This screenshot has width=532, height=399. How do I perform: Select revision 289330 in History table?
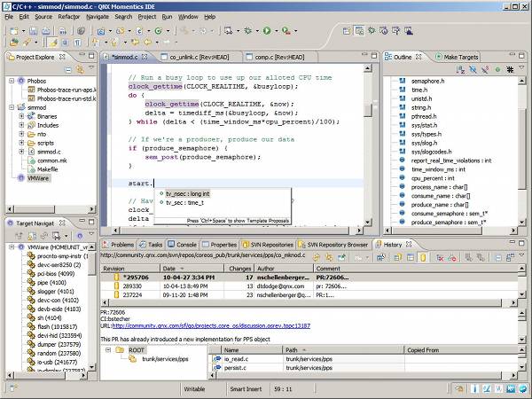[x=309, y=286]
